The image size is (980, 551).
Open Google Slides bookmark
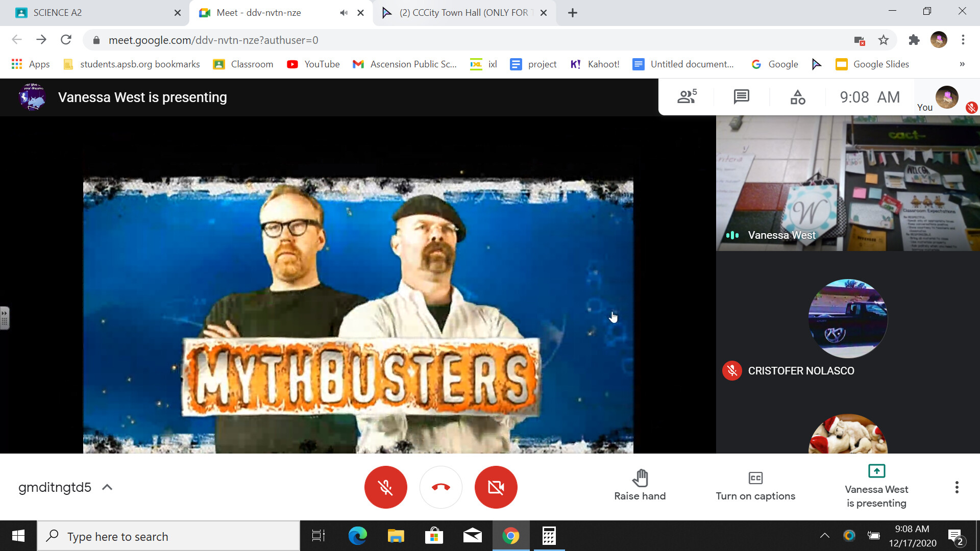pos(872,64)
